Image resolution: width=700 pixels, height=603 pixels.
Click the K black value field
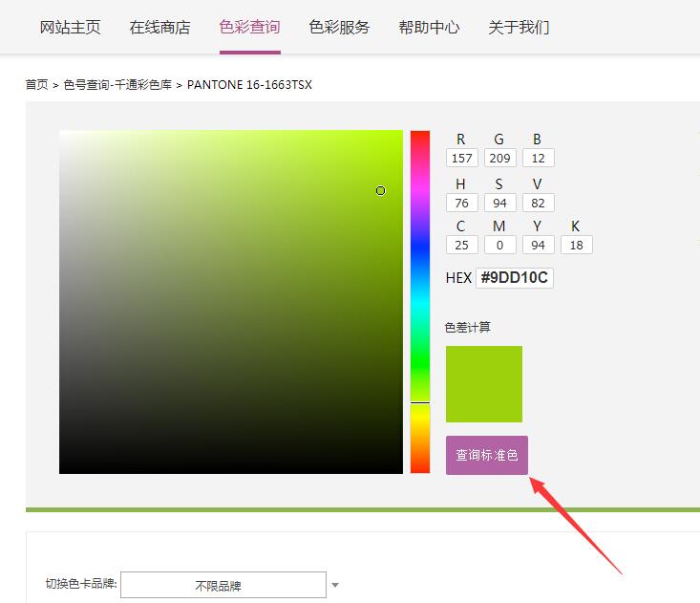tap(576, 245)
